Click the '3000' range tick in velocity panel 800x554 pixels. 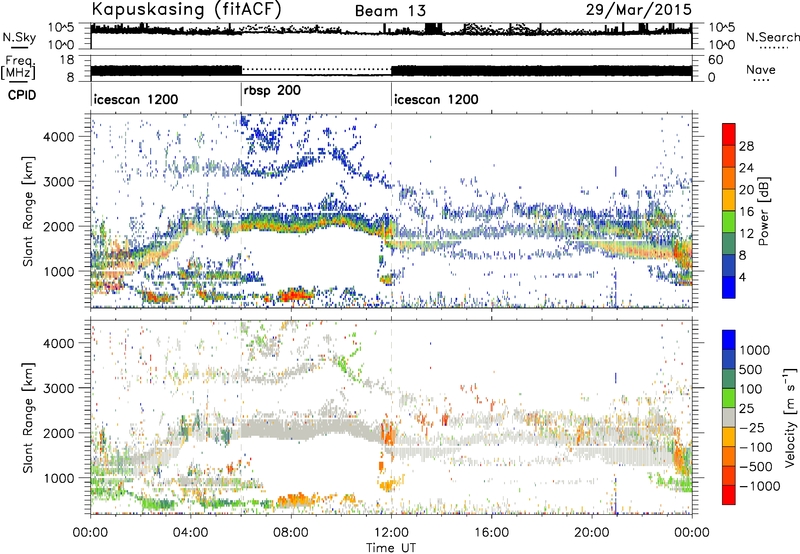click(x=58, y=388)
